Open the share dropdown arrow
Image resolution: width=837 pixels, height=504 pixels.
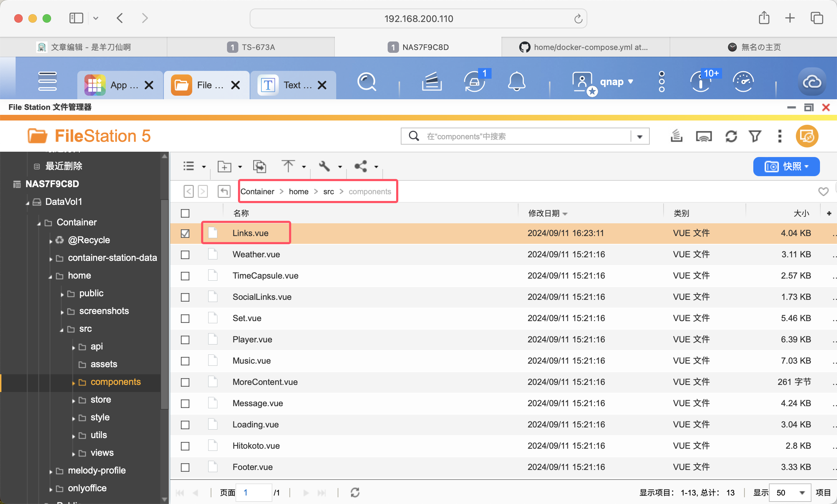coord(376,167)
